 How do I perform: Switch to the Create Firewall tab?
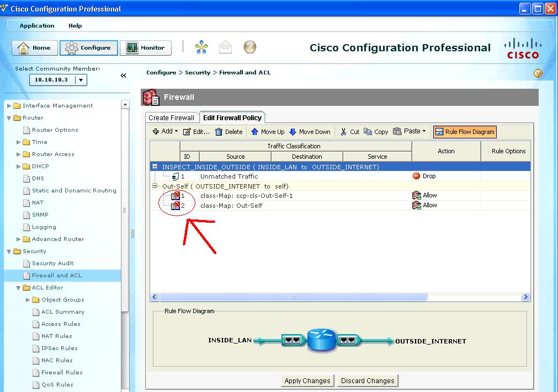(x=172, y=117)
